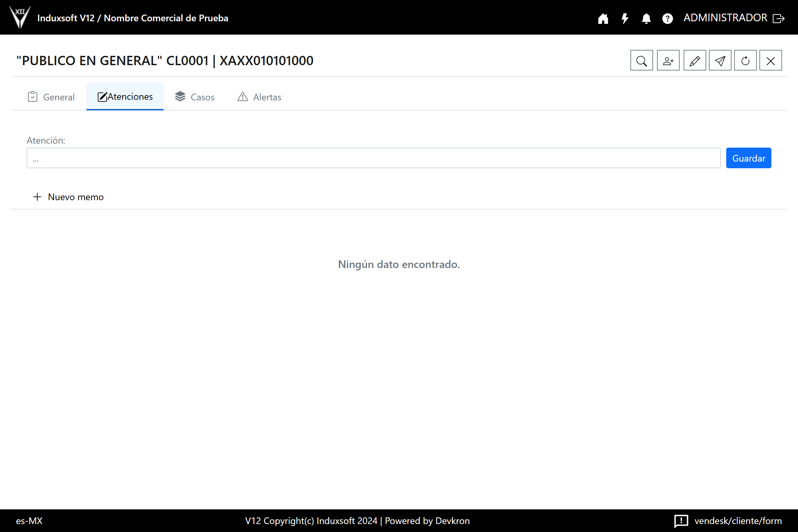Open notifications bell
798x532 pixels.
point(646,18)
